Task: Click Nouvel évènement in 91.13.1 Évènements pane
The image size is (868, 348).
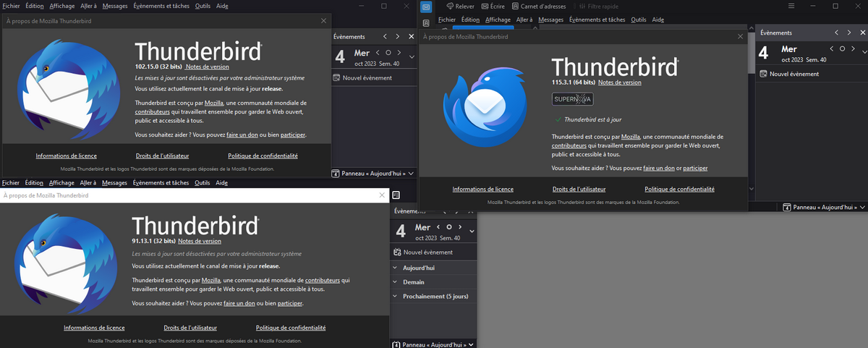Action: 422,252
